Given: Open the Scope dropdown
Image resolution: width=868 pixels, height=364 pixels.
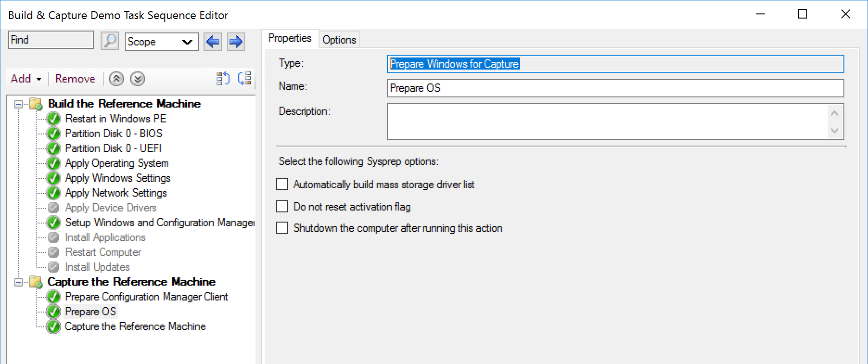Looking at the screenshot, I should 161,42.
